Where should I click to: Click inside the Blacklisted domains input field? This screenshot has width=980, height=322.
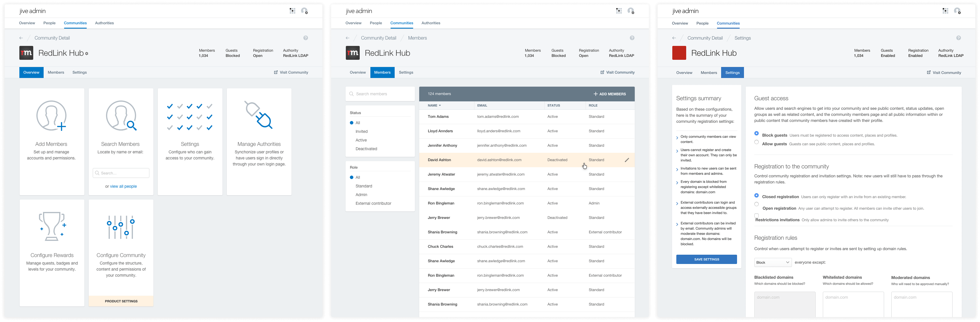784,304
